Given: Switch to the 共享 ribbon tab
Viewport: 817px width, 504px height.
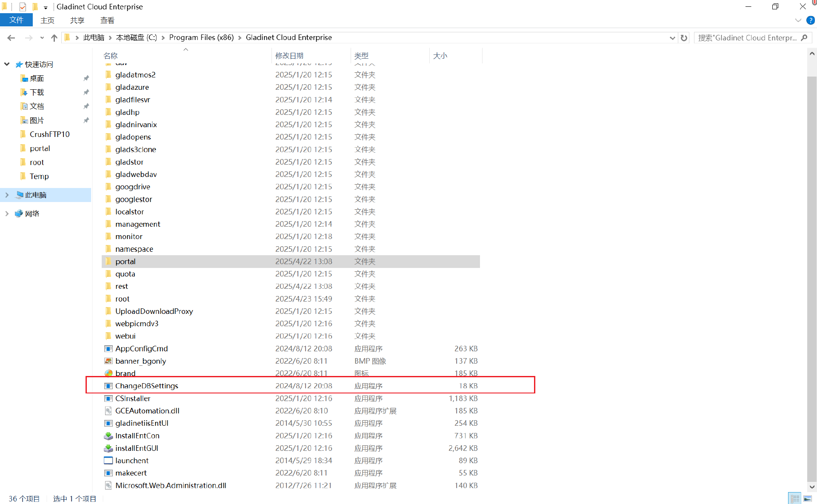Looking at the screenshot, I should [x=77, y=20].
